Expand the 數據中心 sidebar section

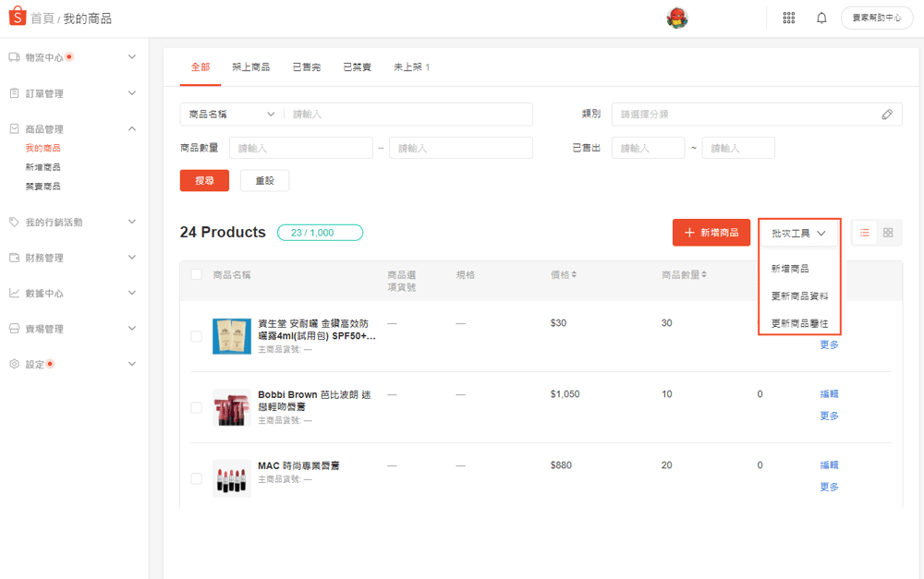point(132,293)
